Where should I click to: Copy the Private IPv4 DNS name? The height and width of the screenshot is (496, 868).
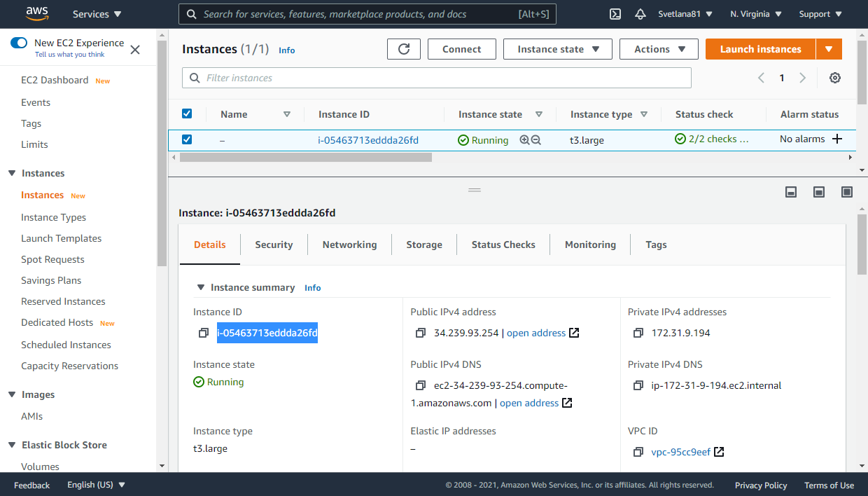[x=638, y=385]
